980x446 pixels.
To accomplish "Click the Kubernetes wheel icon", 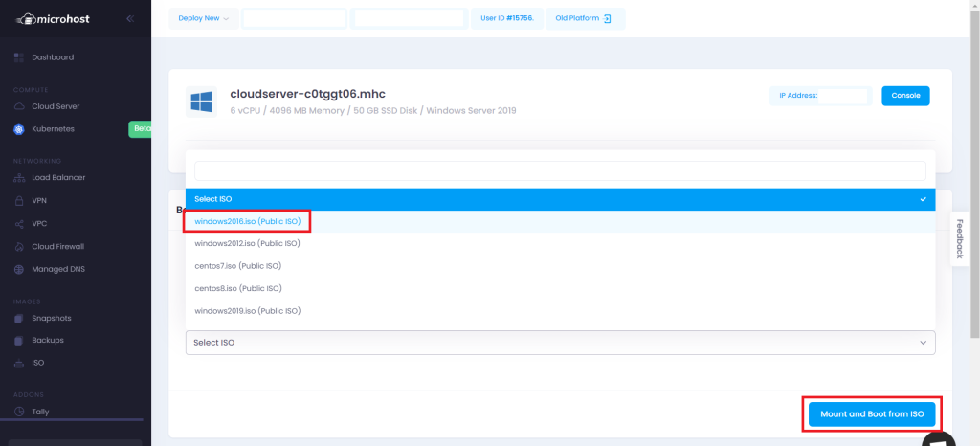I will coord(19,129).
